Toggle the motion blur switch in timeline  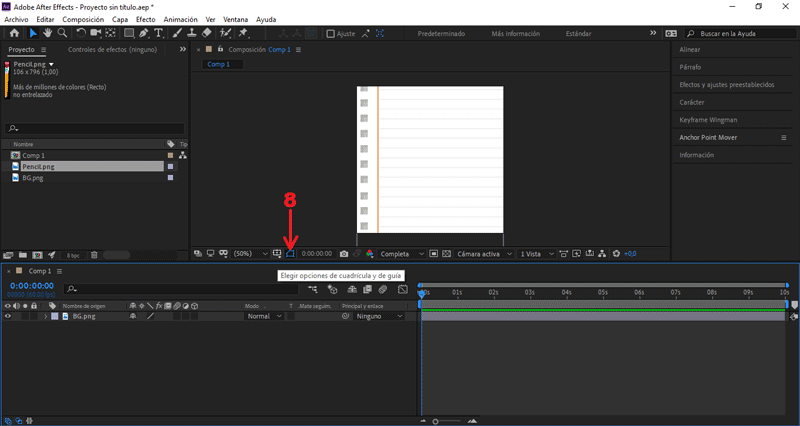click(383, 289)
